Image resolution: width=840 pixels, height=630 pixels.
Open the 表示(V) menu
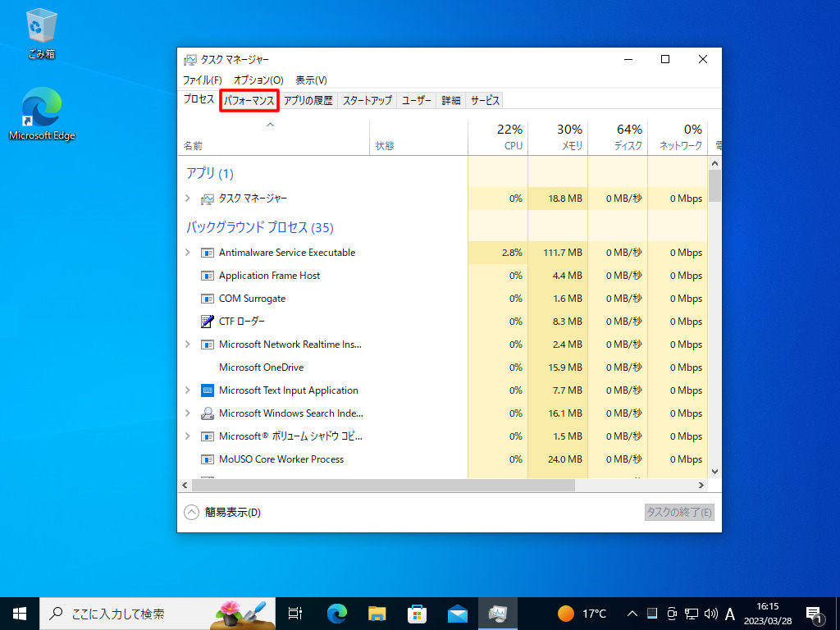click(311, 80)
